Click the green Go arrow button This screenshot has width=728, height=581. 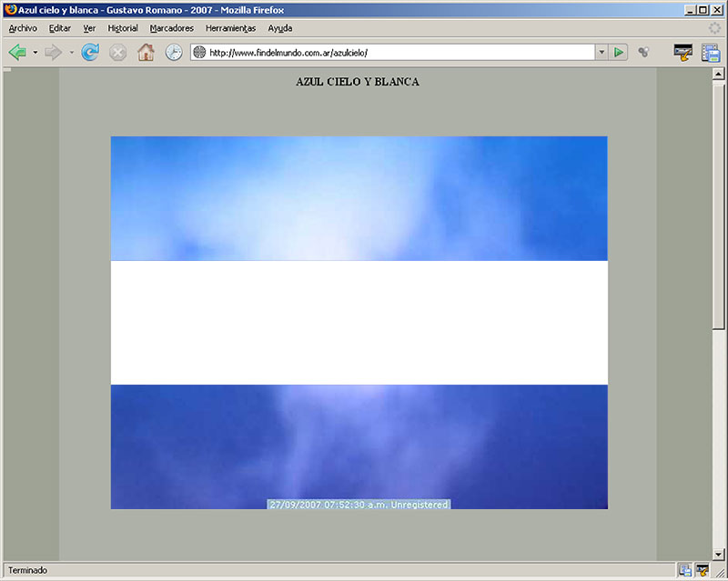click(x=619, y=53)
